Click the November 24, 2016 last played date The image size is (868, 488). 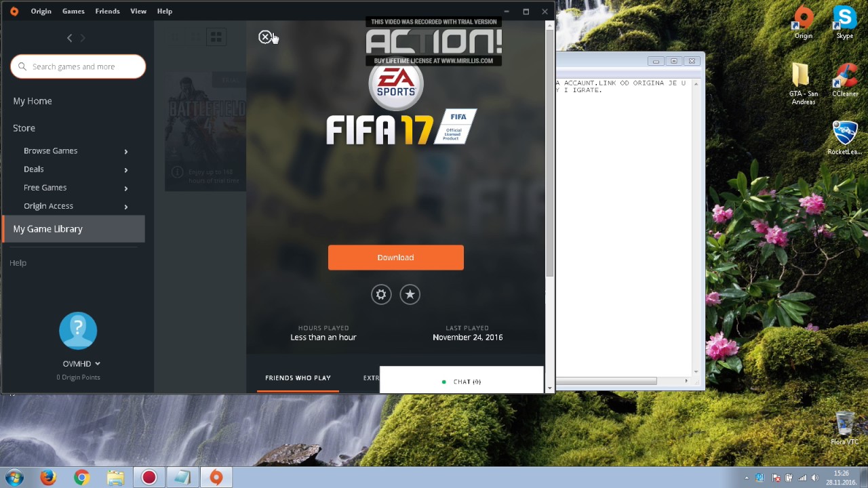click(467, 337)
